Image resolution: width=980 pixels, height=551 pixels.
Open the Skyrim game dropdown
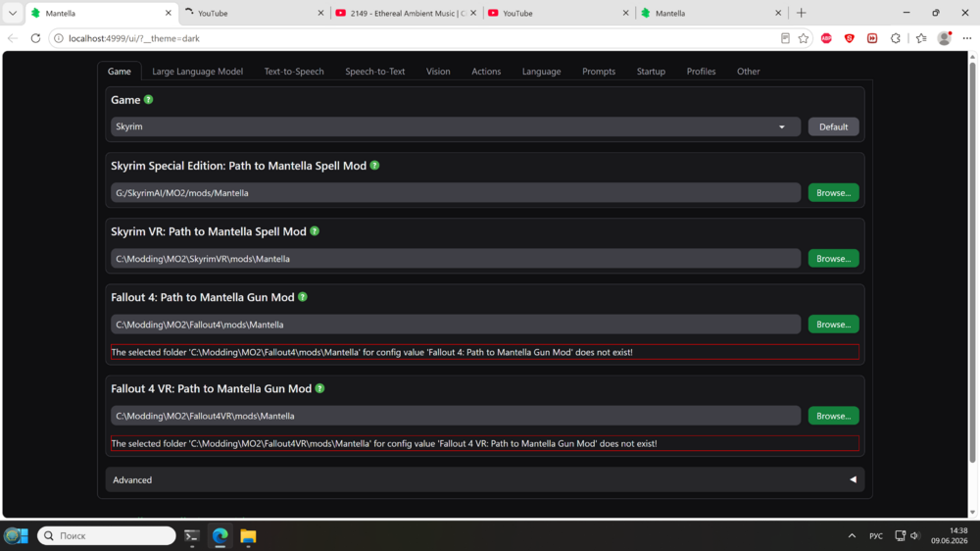click(x=456, y=126)
